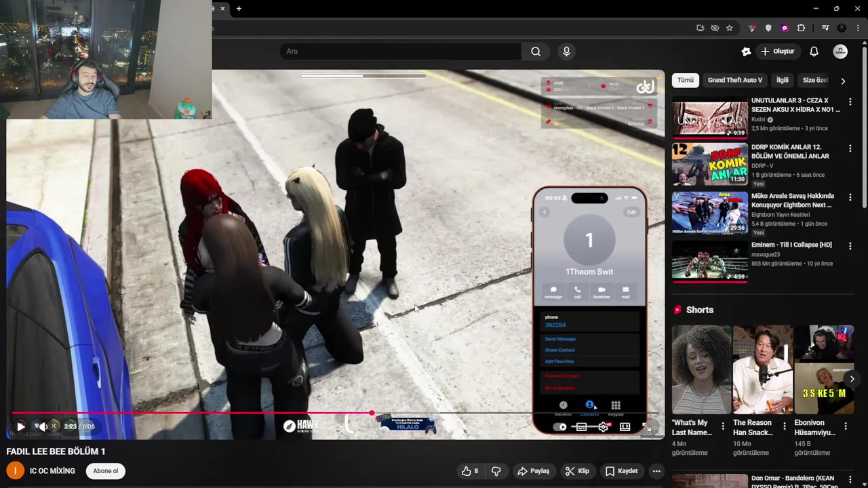Viewport: 868px width, 488px height.
Task: Select the Size özel filter chip
Action: (x=815, y=80)
